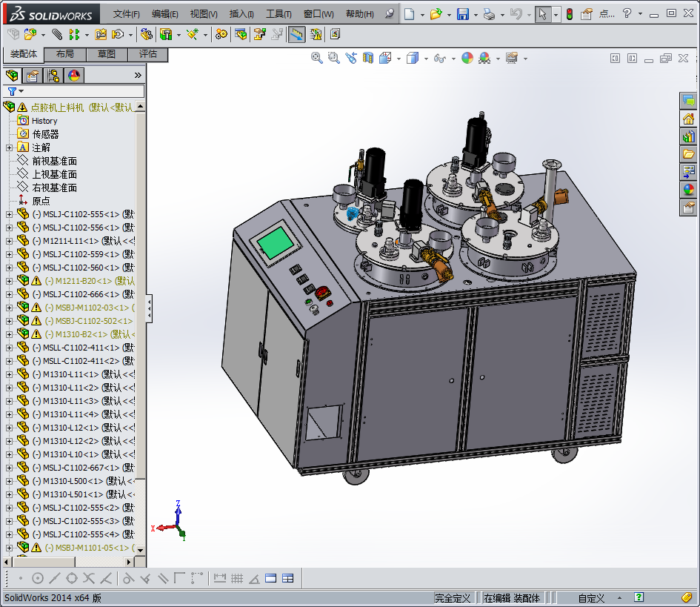Open the DisplayManager tab icon
This screenshot has height=607, width=700.
[x=74, y=76]
